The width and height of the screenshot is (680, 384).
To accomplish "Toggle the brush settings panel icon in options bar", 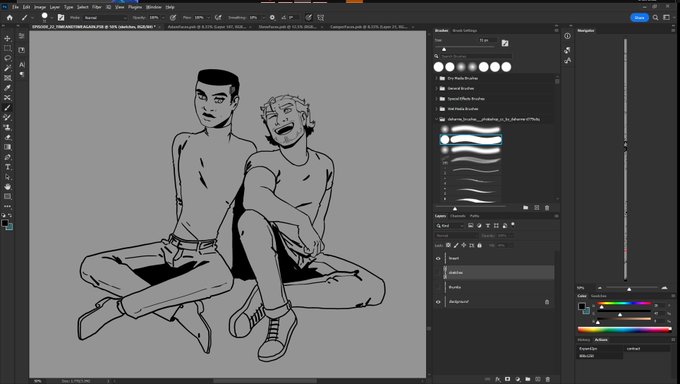I will (61, 17).
